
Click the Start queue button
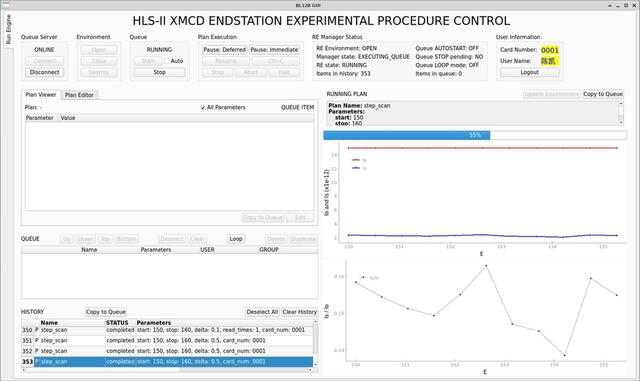coord(148,61)
